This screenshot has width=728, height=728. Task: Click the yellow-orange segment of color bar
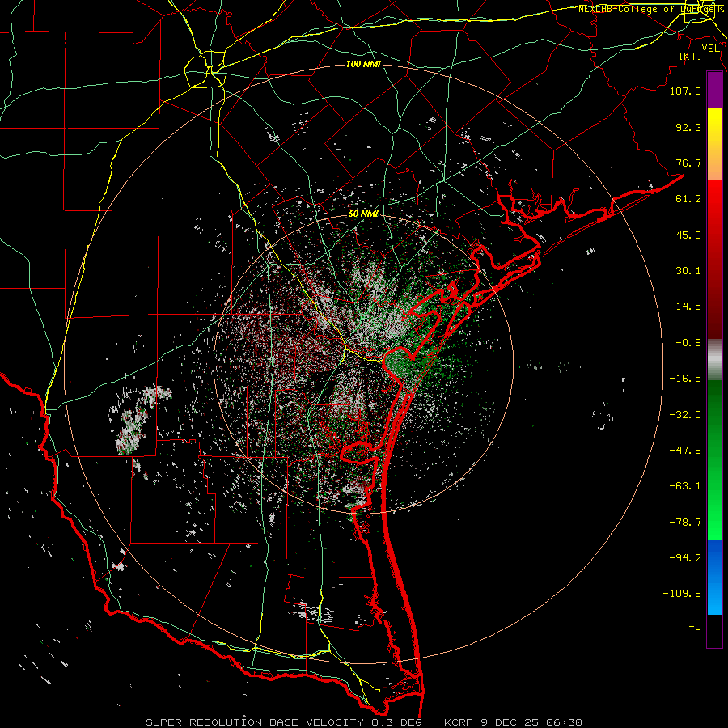[714, 144]
